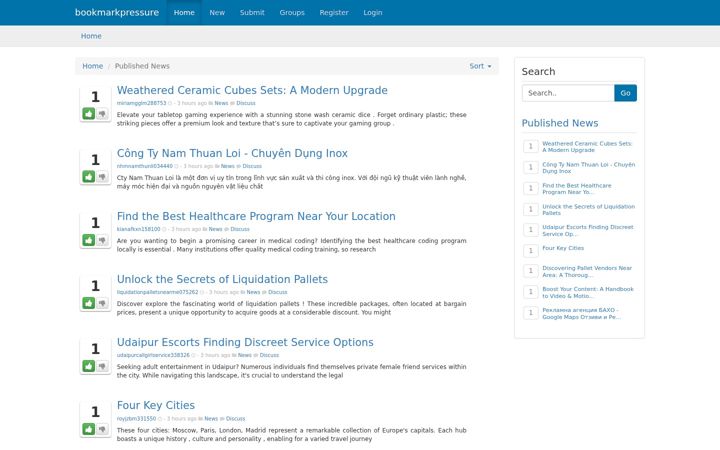
Task: Open author miriamgglm288753 profile
Action: point(141,103)
